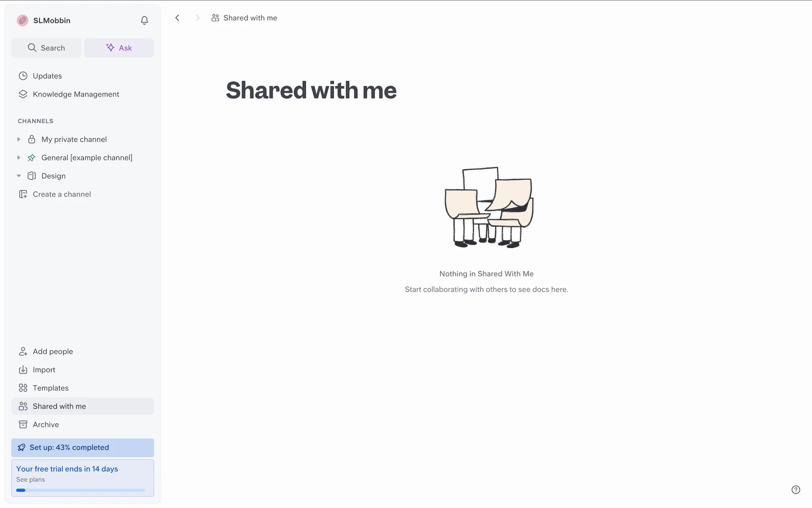Open the Updates section

click(x=47, y=76)
